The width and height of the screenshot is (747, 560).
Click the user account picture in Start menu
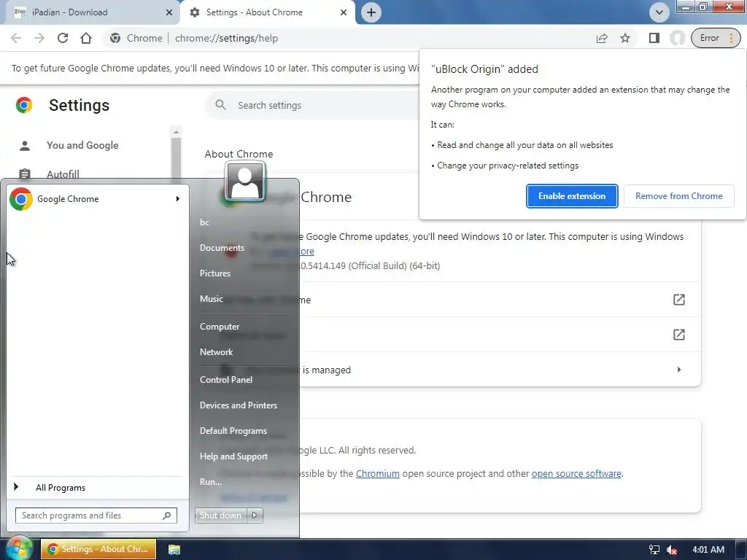245,182
